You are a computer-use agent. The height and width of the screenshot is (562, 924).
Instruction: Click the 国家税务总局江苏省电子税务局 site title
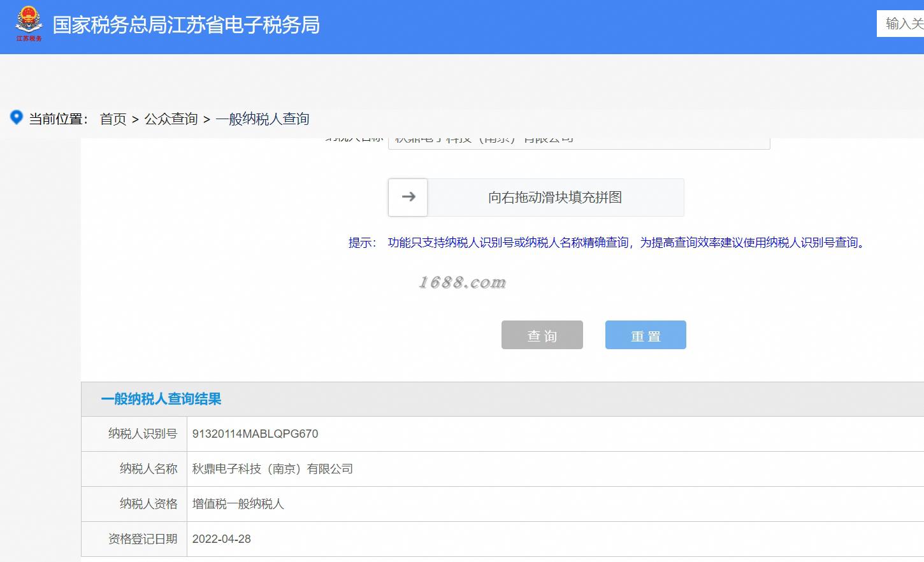pyautogui.click(x=186, y=25)
